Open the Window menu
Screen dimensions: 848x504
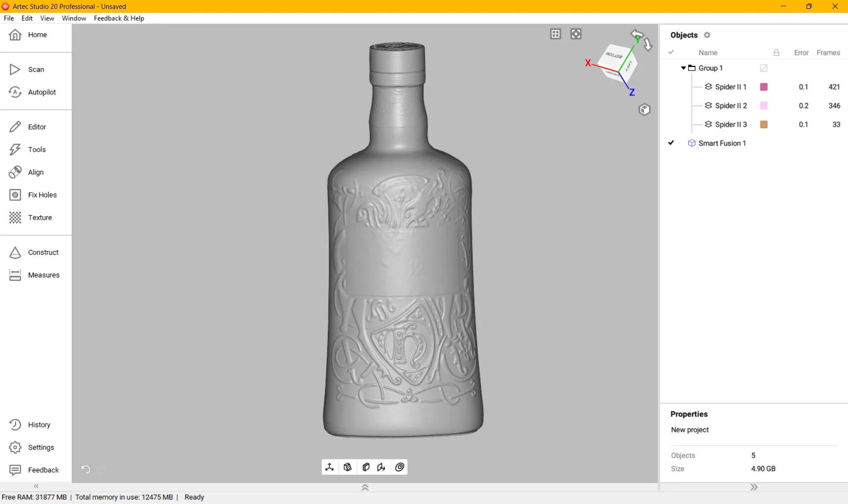pos(74,18)
